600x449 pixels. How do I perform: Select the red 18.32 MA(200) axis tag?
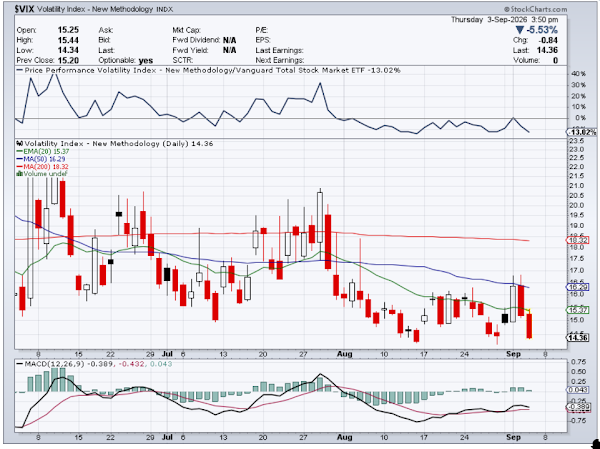580,240
